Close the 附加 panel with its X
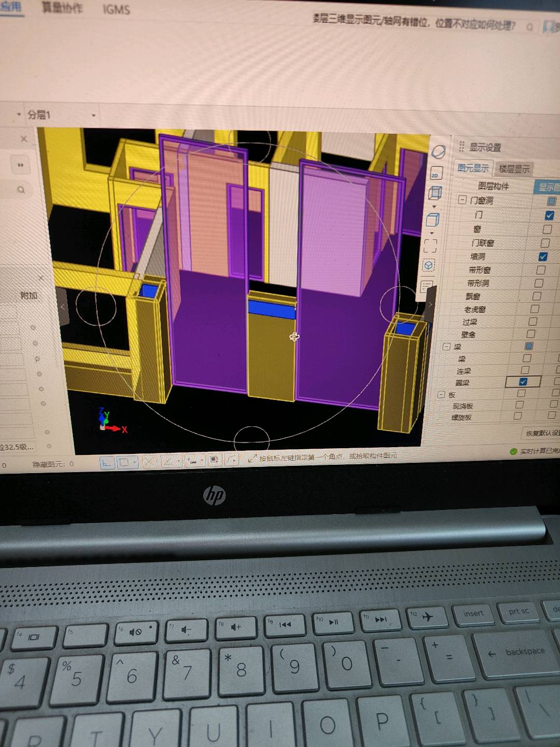Viewport: 560px width, 747px height. [x=41, y=279]
